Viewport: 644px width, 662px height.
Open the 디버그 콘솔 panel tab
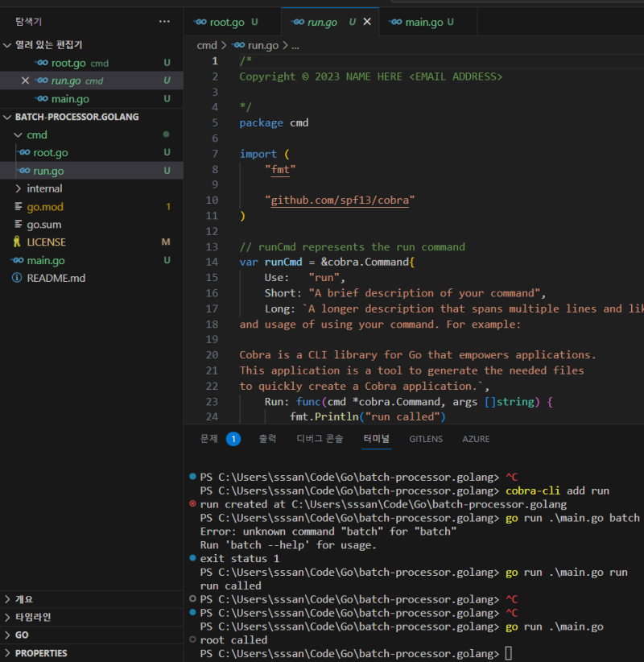(320, 439)
